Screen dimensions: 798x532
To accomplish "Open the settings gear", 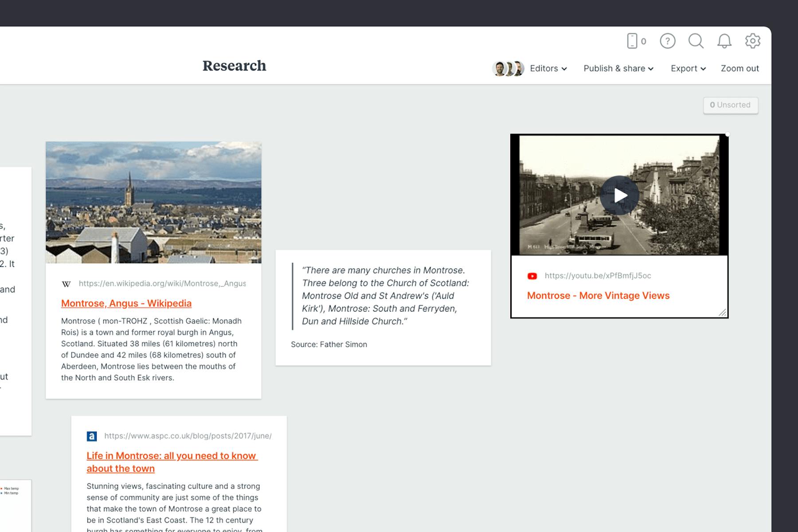I will (752, 41).
